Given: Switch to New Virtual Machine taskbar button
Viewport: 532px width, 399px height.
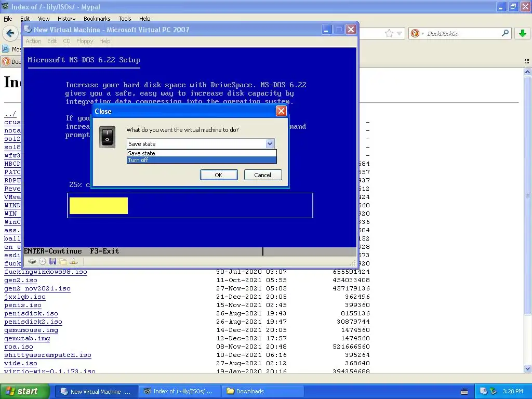Looking at the screenshot, I should click(x=96, y=391).
